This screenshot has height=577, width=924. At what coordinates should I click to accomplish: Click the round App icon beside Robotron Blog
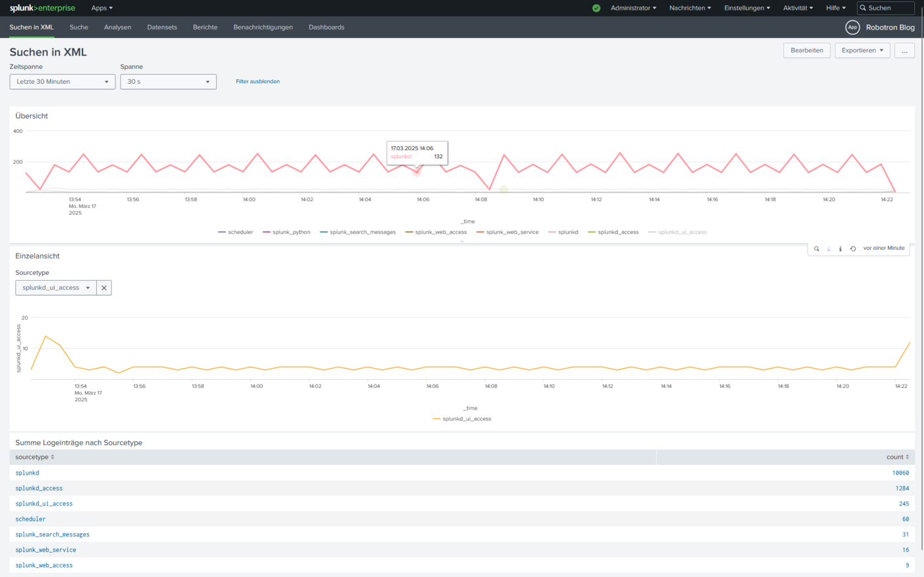pos(852,27)
